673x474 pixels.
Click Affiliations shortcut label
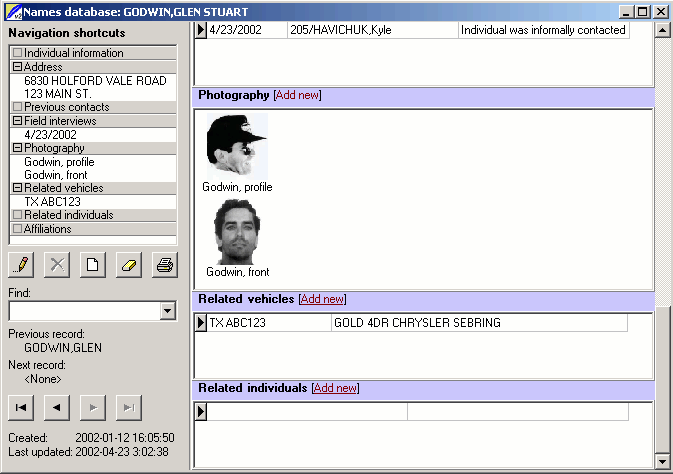[48, 229]
